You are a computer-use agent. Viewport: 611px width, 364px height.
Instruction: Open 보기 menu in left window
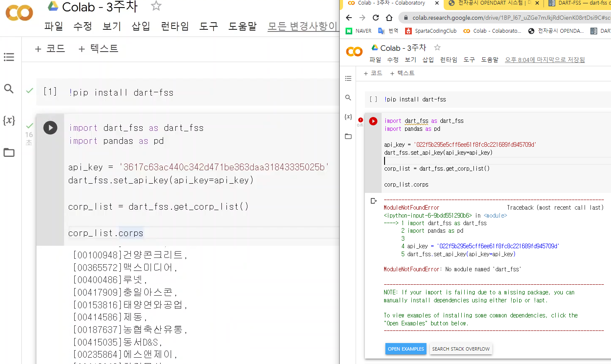point(112,26)
